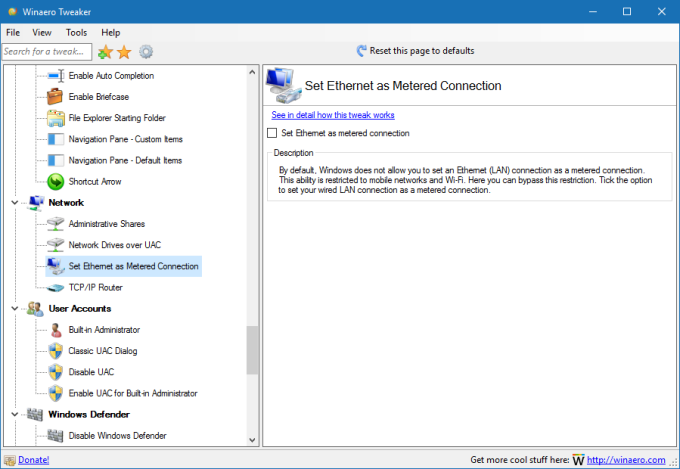Select Enable UAC for Built-in Administrator item
Viewport: 680px width, 469px height.
pos(133,394)
